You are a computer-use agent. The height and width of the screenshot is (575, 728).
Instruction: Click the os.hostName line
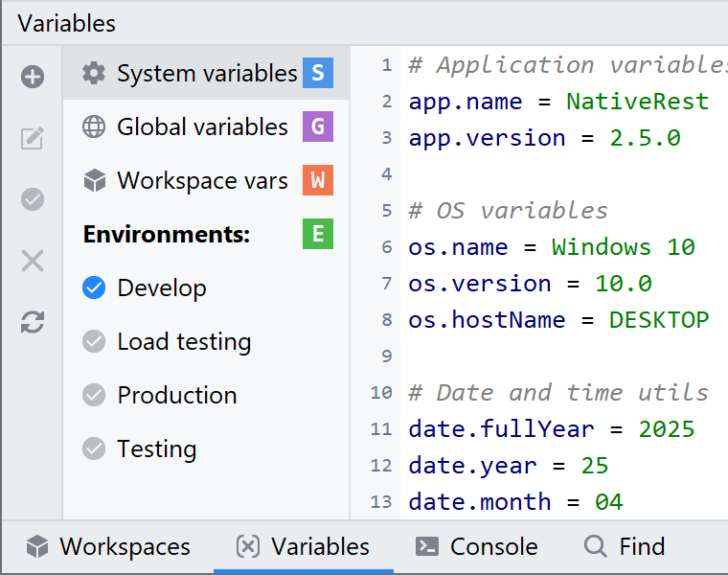[x=558, y=320]
